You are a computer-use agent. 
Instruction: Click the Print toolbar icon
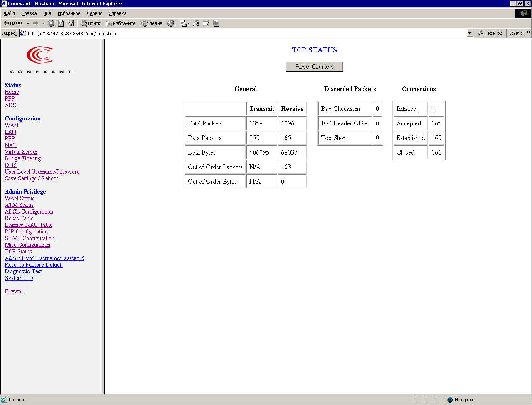[x=196, y=23]
